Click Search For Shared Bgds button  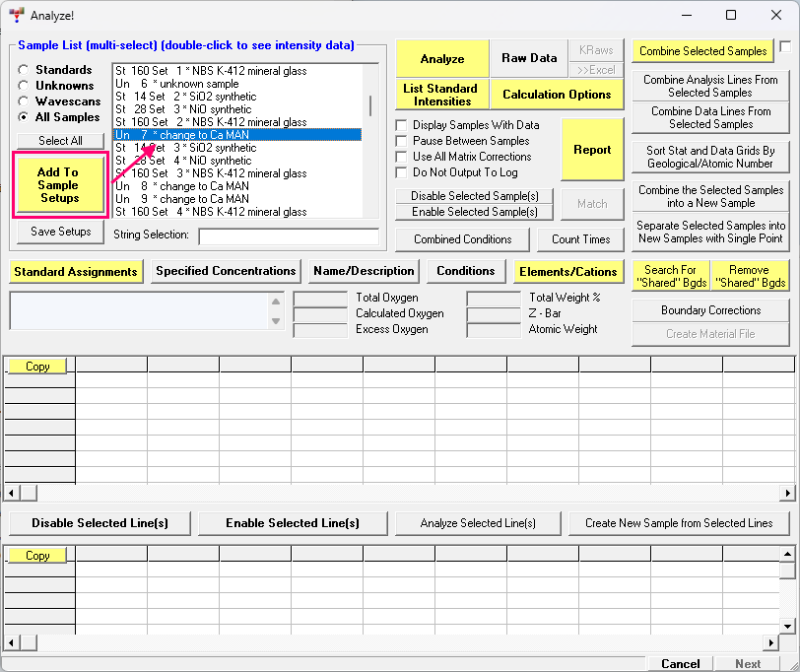[x=670, y=276]
